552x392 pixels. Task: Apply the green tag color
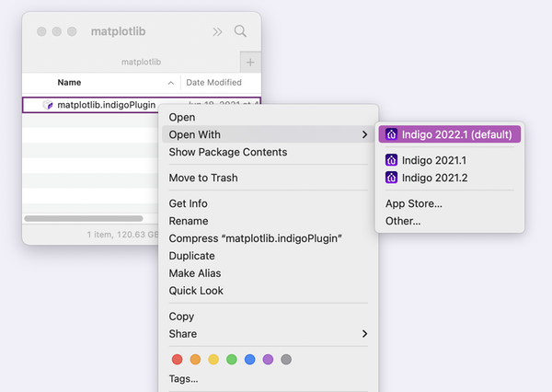(x=232, y=360)
